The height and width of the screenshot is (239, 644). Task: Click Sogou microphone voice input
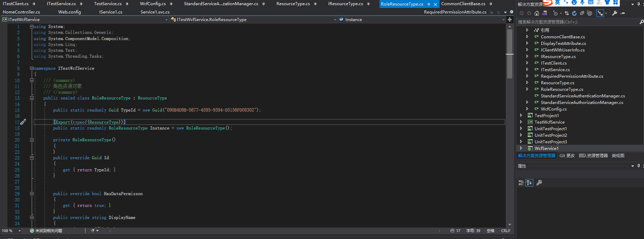click(582, 2)
